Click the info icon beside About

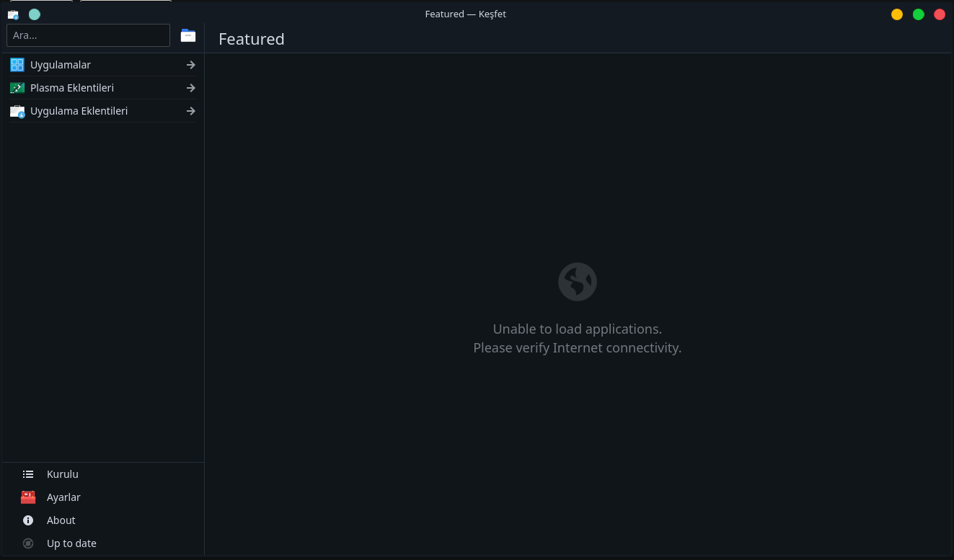[28, 520]
